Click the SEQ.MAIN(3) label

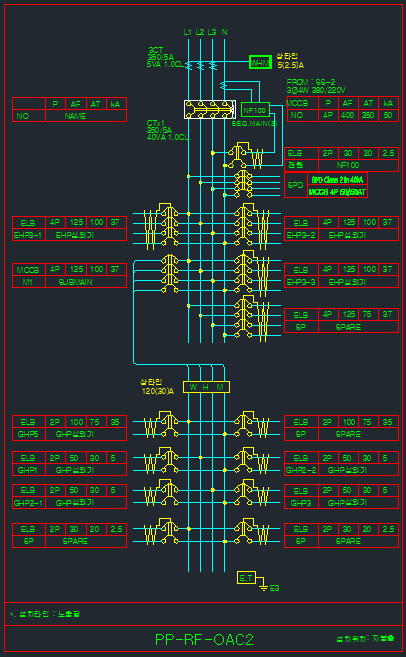pos(254,124)
